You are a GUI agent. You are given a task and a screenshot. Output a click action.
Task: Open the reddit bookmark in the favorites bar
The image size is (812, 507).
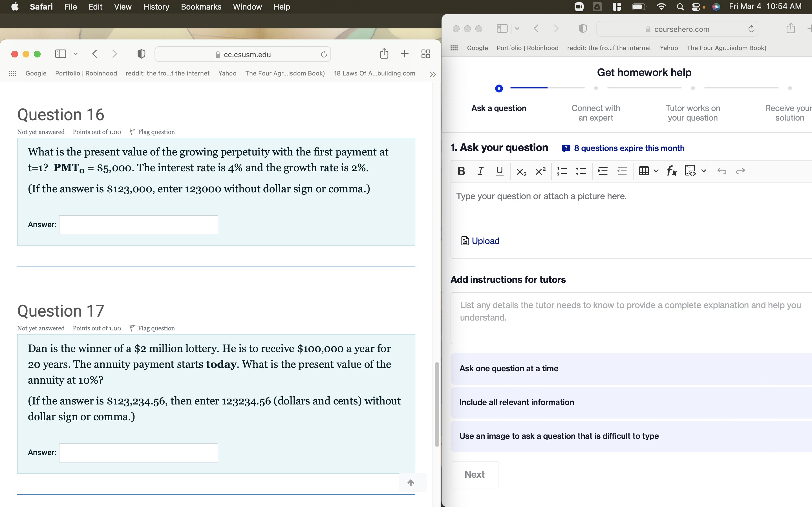168,73
